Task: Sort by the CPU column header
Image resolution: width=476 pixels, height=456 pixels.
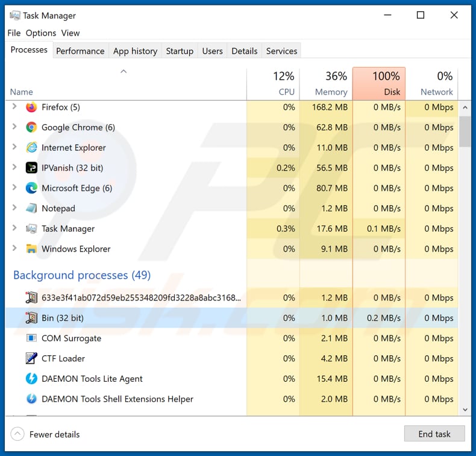Action: point(273,84)
